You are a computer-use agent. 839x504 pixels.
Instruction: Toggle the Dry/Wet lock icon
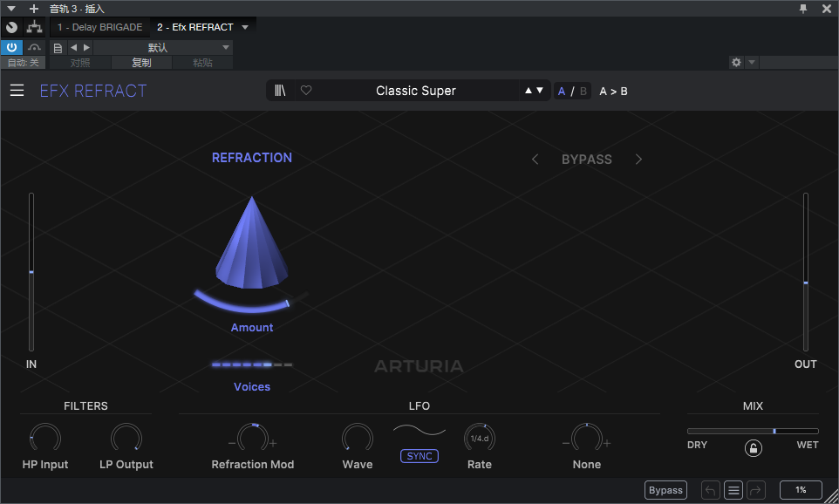(754, 448)
